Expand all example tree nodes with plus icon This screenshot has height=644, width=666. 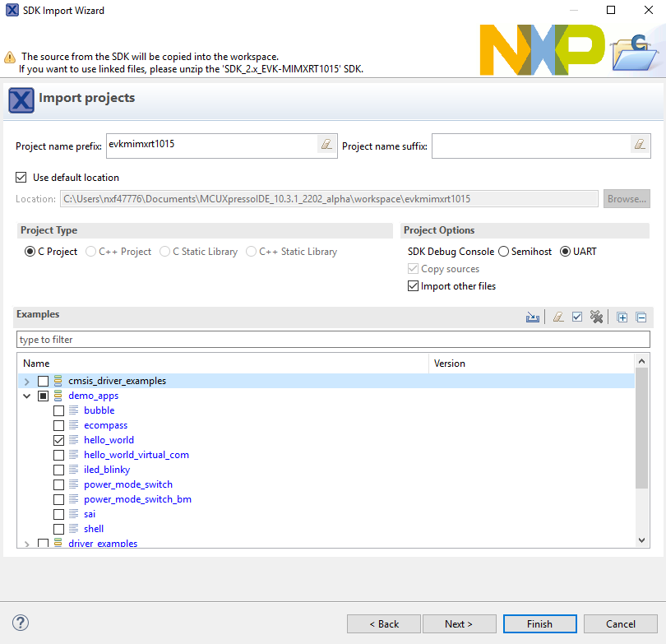point(622,317)
